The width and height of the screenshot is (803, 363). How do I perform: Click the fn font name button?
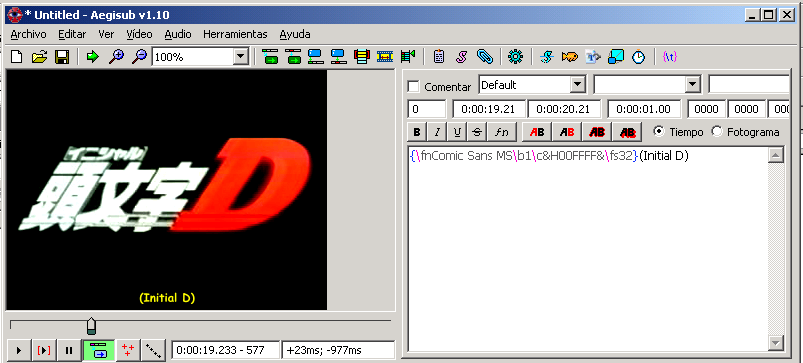[502, 132]
